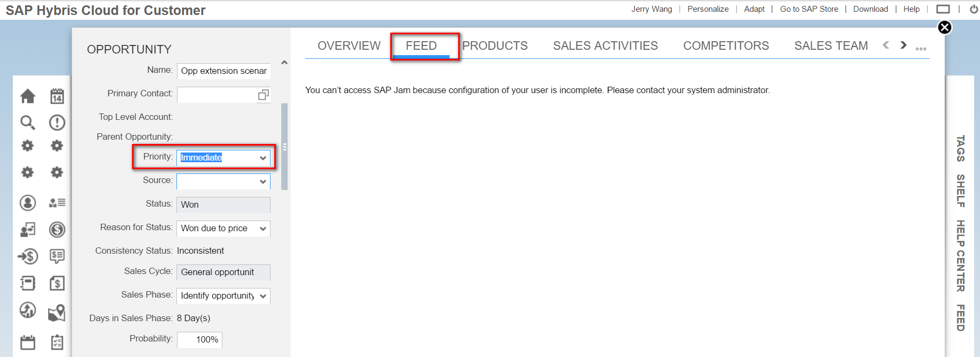The height and width of the screenshot is (357, 980).
Task: Open the globe with chart icon
Action: (28, 310)
